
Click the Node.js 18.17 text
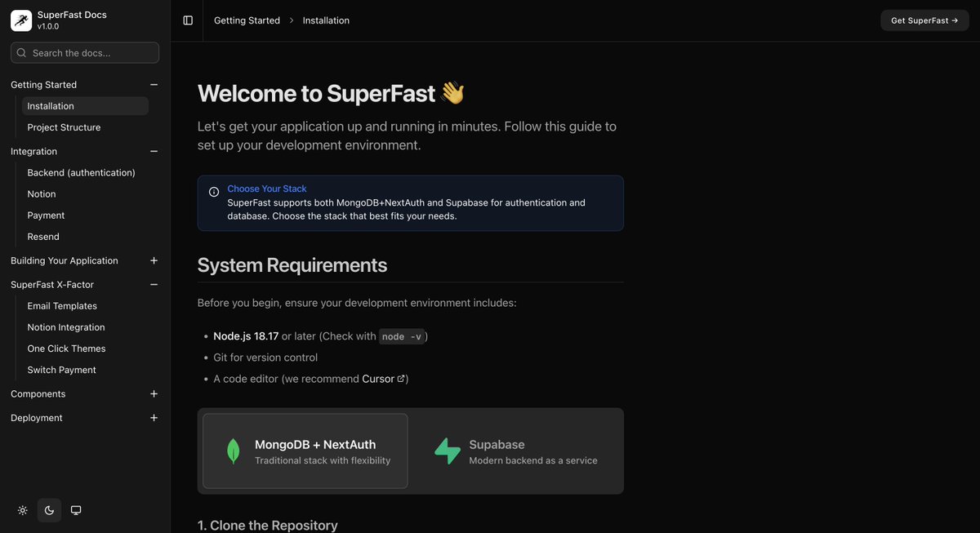246,336
